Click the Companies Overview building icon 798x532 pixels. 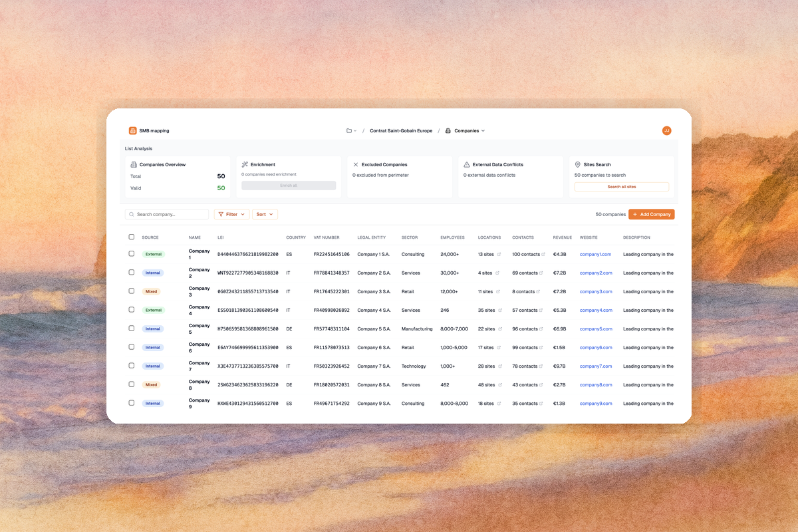(x=134, y=164)
